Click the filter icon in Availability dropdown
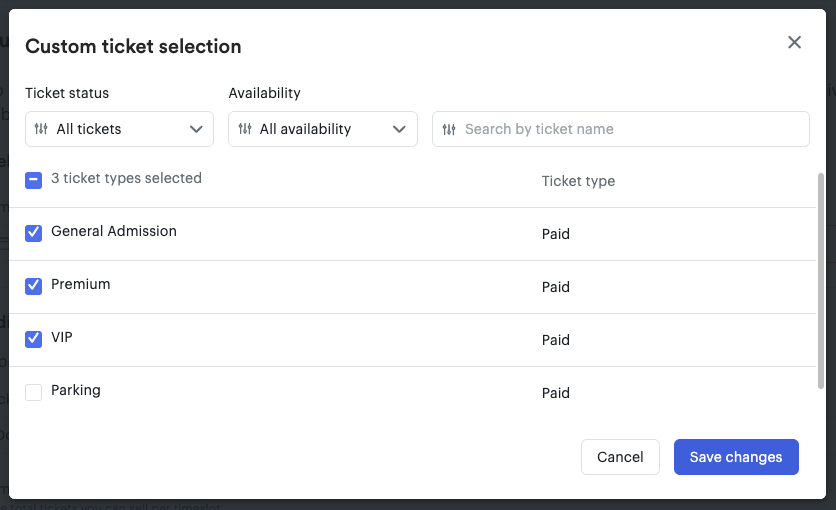This screenshot has width=836, height=510. point(245,128)
